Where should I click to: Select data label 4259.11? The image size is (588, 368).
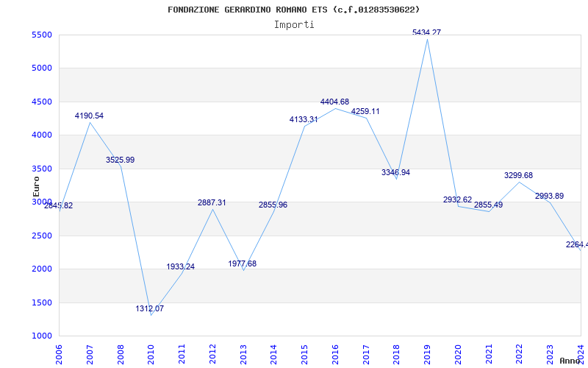tap(365, 111)
